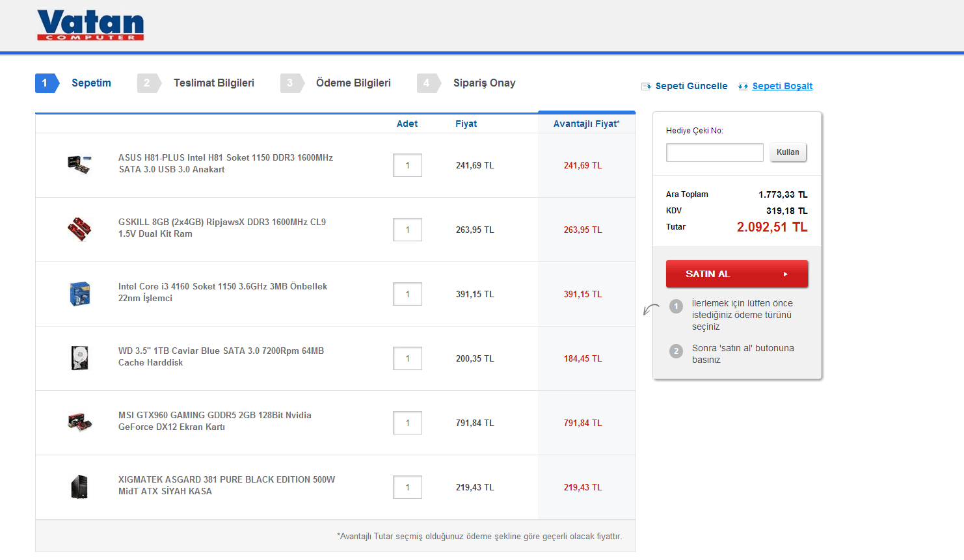Click the Sepeti Boşalt empty-cart icon
The width and height of the screenshot is (964, 560).
pyautogui.click(x=743, y=87)
